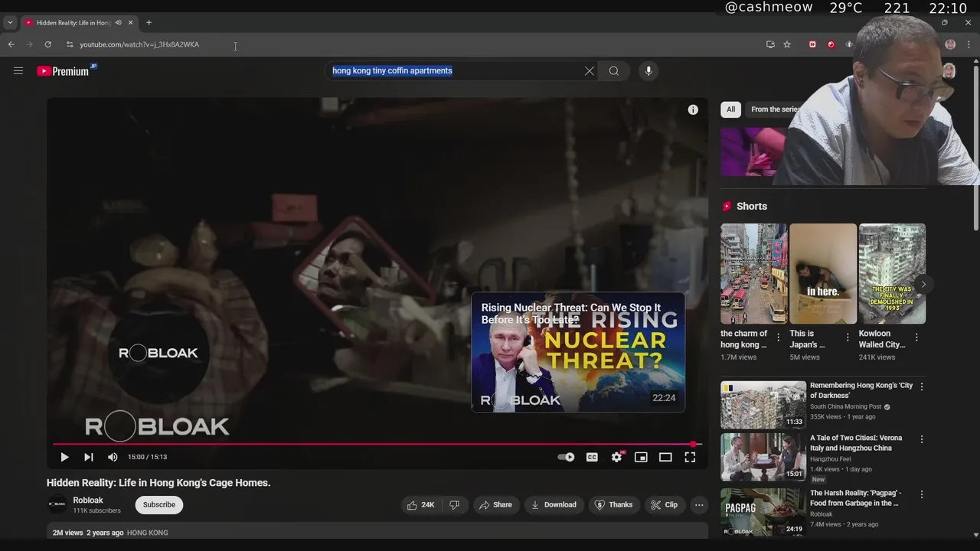Select From the series filter chip
This screenshot has height=551, width=980.
click(774, 109)
